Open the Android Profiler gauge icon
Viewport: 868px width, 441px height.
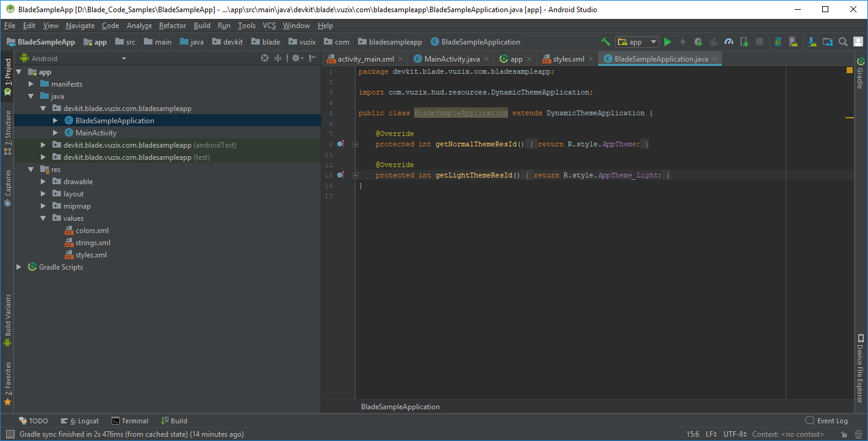tap(729, 41)
